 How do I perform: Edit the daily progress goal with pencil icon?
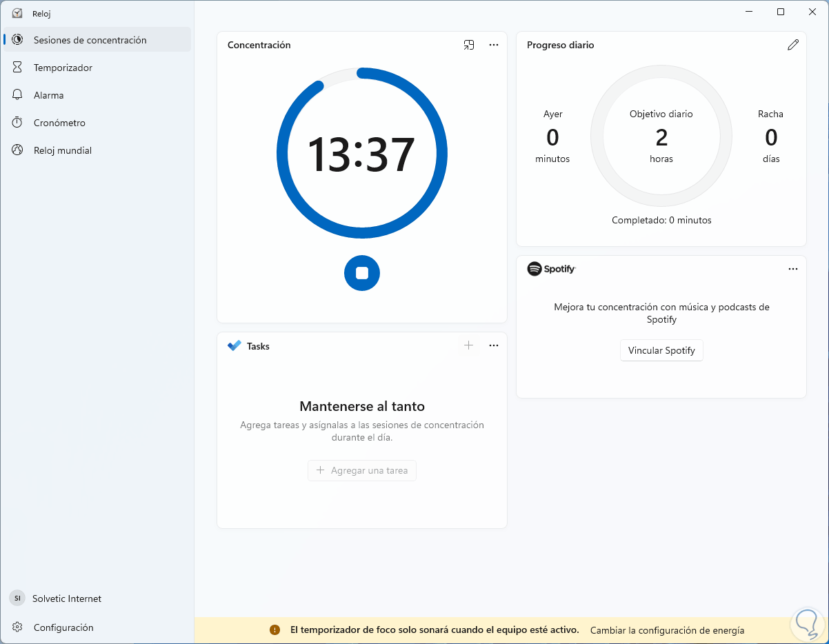click(x=793, y=45)
